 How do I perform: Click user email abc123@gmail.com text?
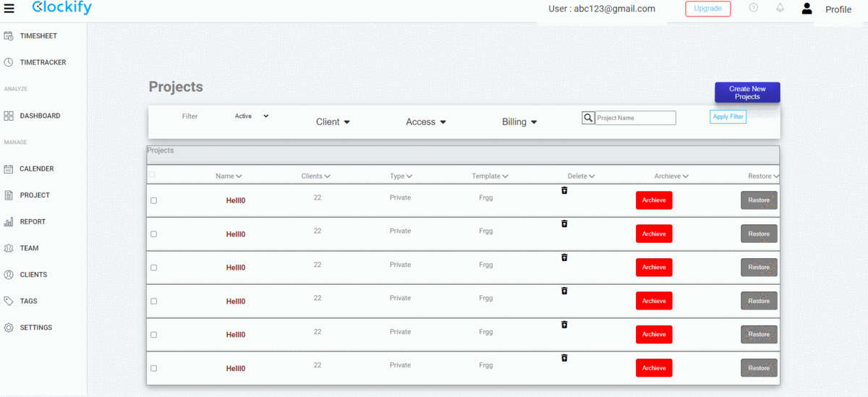coord(613,9)
